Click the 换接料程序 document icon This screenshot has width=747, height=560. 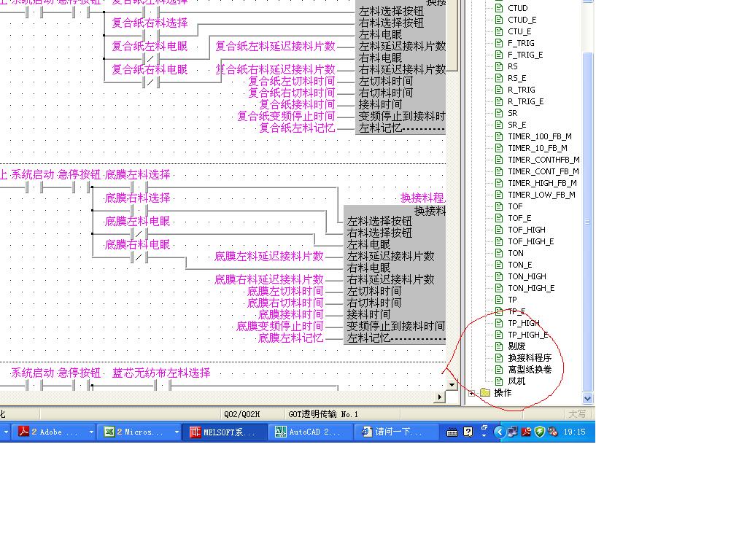pos(500,358)
